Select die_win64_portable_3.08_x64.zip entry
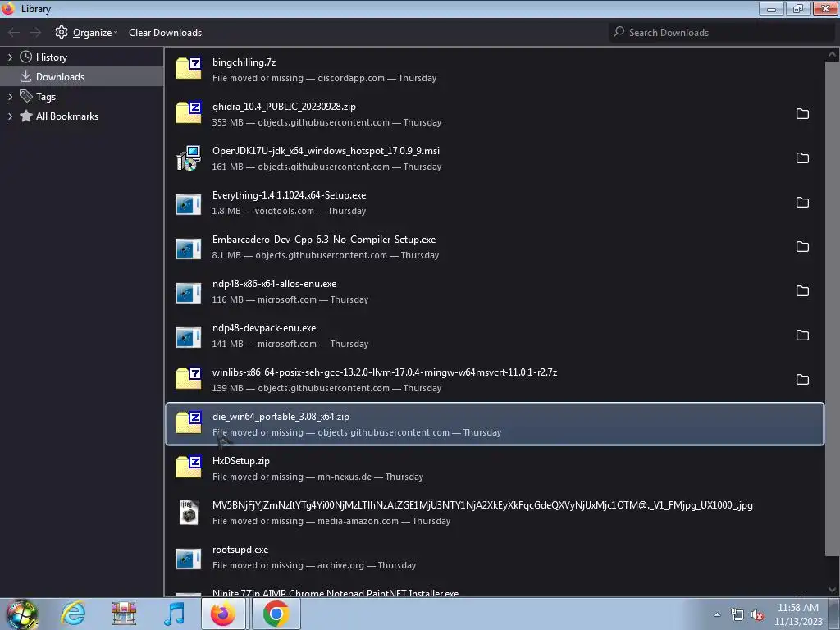Viewport: 840px width, 630px height. [495, 424]
